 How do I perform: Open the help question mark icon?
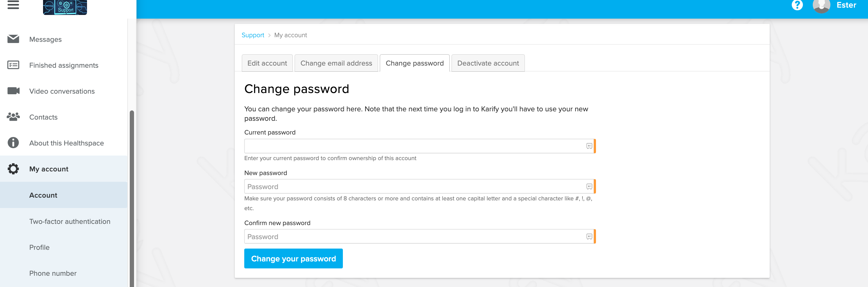pos(797,5)
